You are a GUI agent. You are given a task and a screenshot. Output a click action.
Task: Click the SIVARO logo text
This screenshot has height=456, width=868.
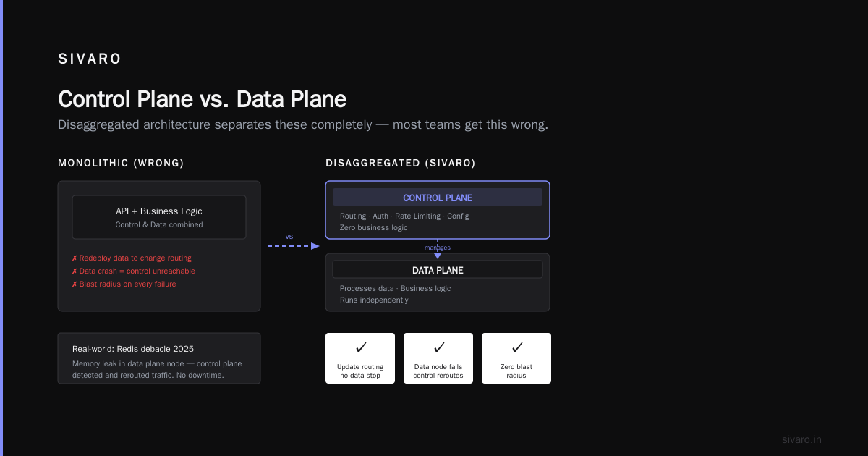(x=90, y=59)
